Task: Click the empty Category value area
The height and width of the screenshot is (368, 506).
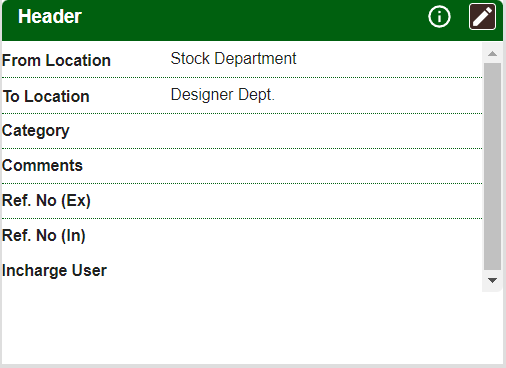Action: (x=326, y=131)
